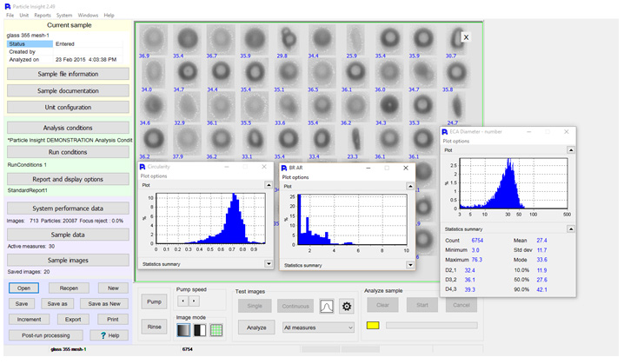
Task: Open Plot options in ECA Diameter window
Action: point(457,140)
